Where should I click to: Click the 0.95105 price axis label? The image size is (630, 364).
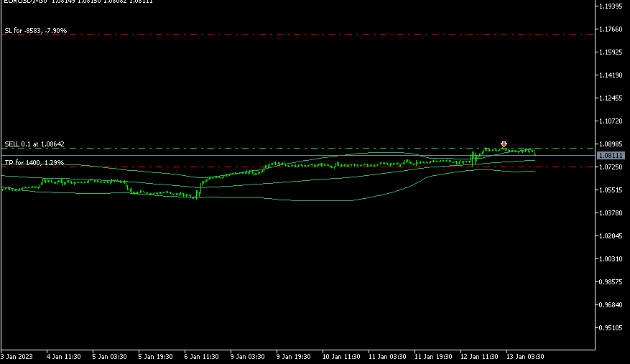click(x=611, y=328)
